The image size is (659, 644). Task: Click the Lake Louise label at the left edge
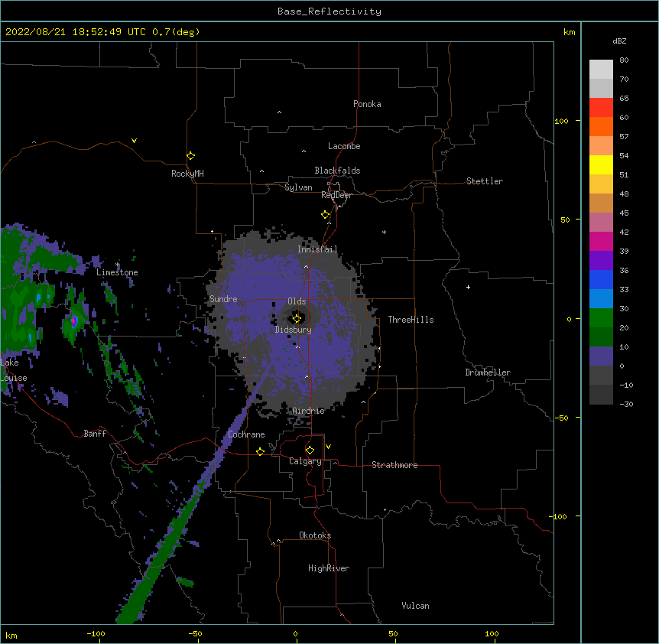[x=14, y=370]
